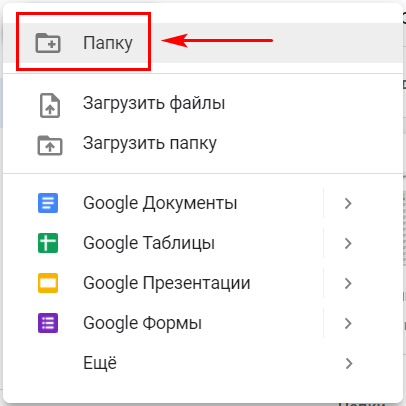Expand Google Документы submenu arrow
The height and width of the screenshot is (406, 406).
point(348,203)
